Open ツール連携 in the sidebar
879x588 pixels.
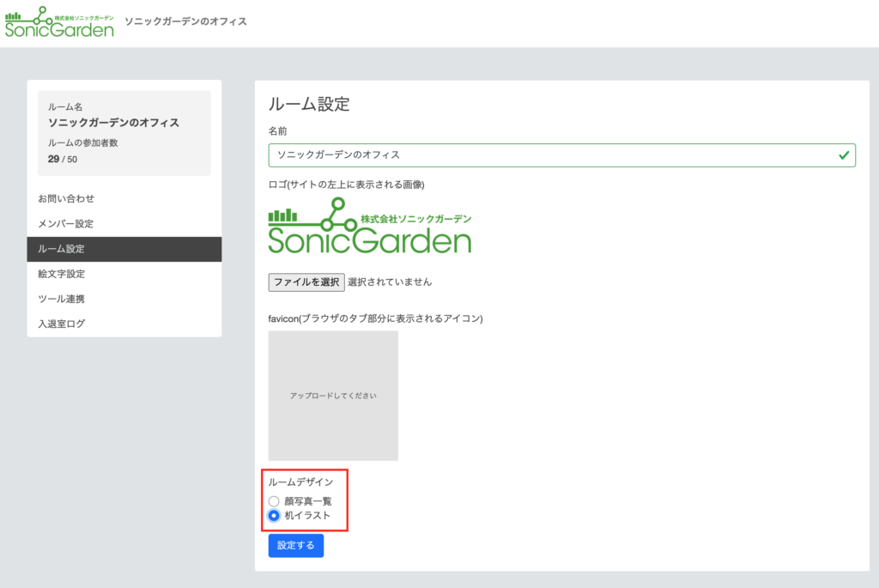124,299
